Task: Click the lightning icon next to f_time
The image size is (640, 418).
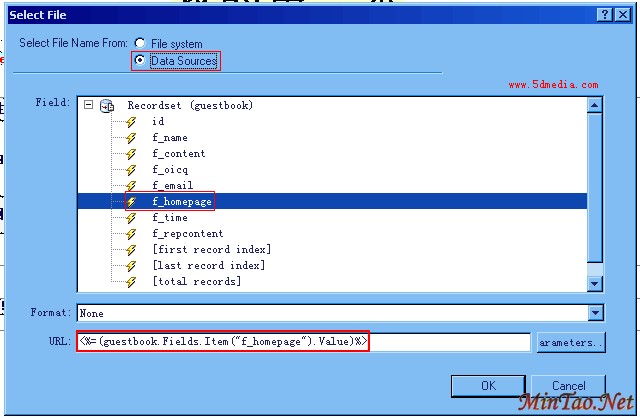Action: pyautogui.click(x=130, y=218)
